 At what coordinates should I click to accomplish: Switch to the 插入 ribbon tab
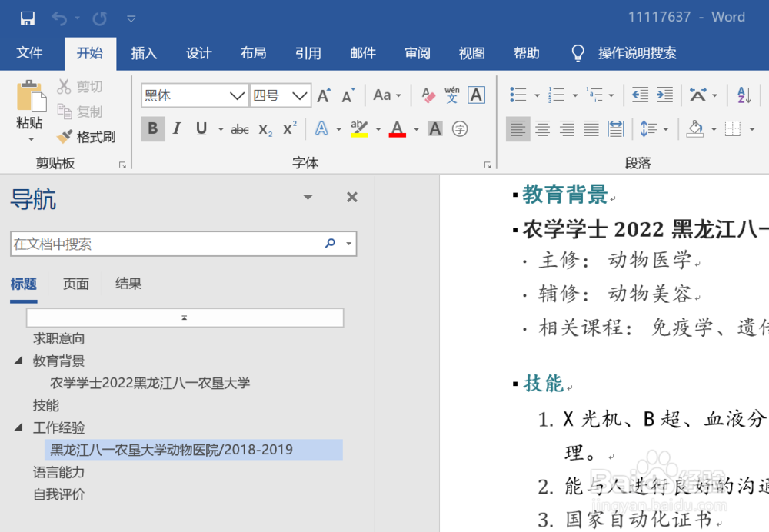tap(143, 53)
